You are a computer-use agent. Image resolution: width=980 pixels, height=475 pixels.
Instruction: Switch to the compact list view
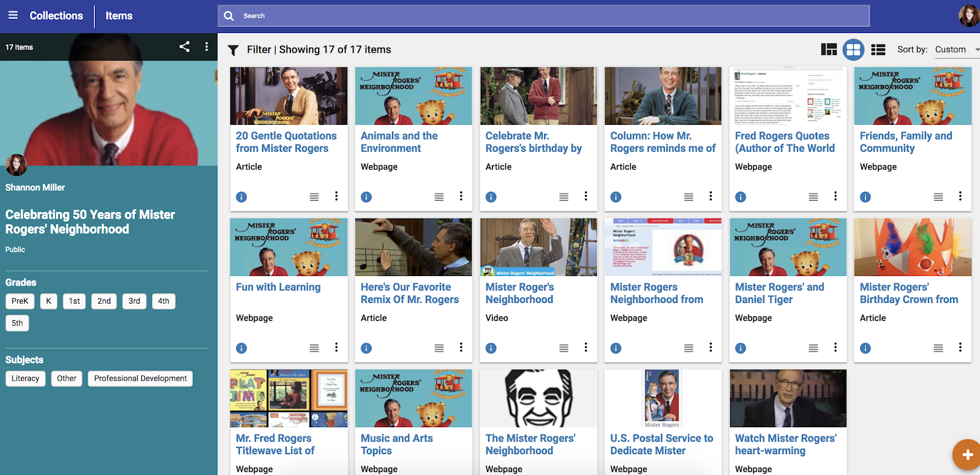point(878,50)
